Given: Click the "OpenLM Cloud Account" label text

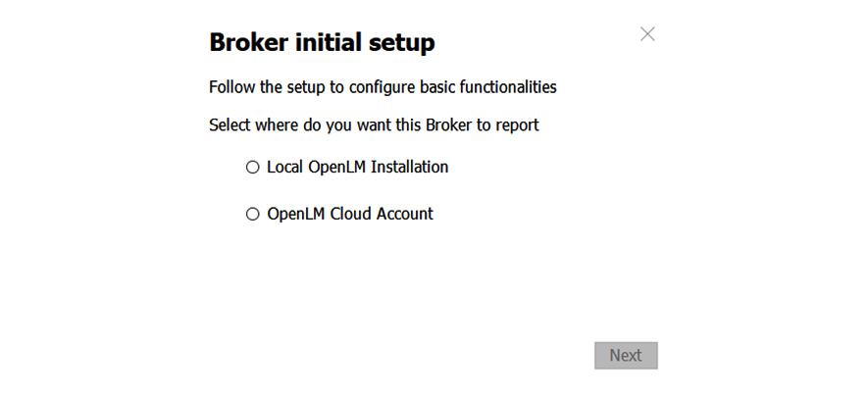Looking at the screenshot, I should pos(349,214).
